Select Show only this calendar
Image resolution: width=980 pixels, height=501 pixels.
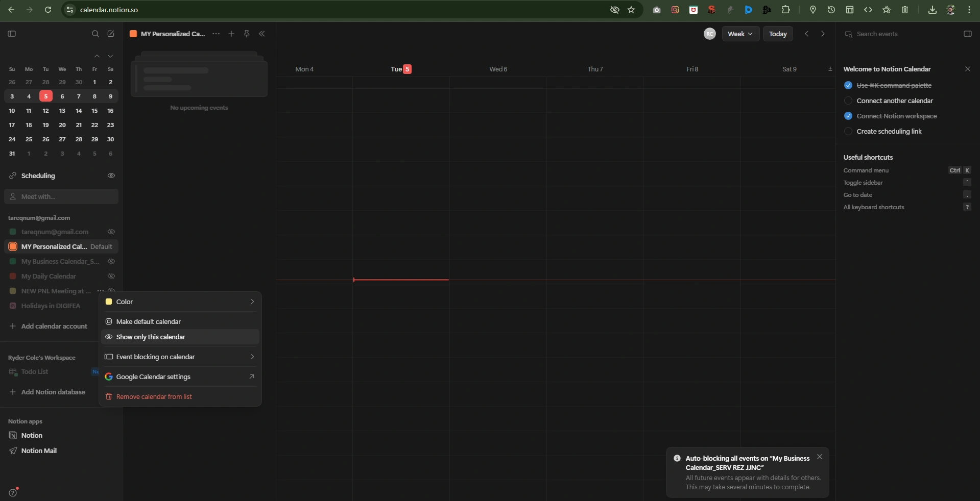(x=180, y=337)
